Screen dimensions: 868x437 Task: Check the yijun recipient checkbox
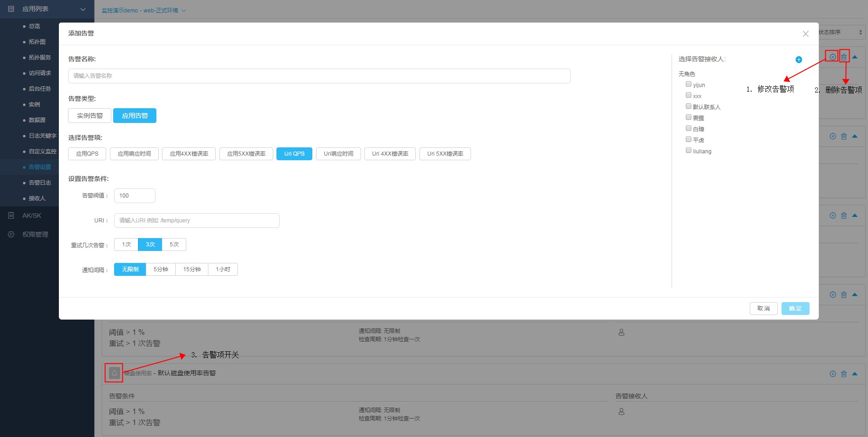689,84
